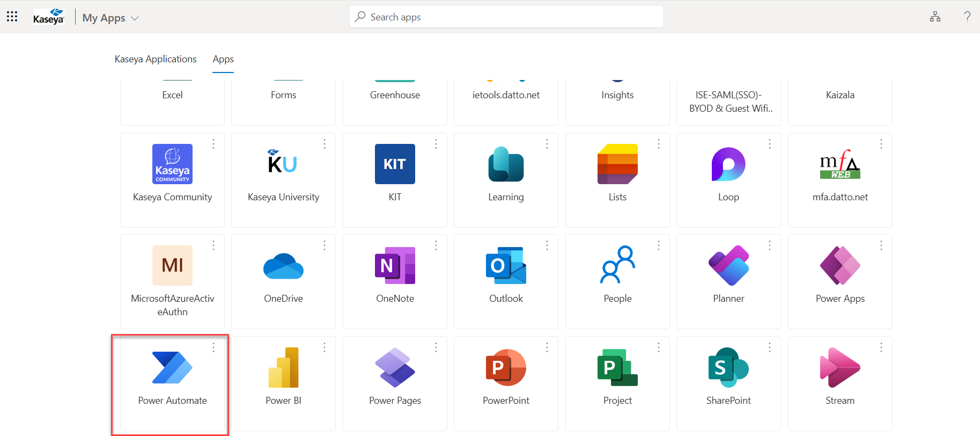Open more options for Power Apps tile

point(881,245)
